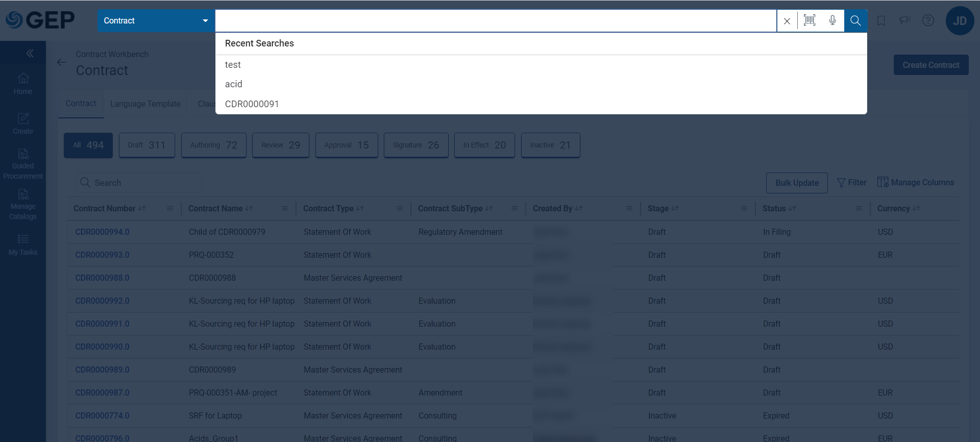Open the megaphone announcements icon
The width and height of the screenshot is (980, 442).
coord(904,20)
